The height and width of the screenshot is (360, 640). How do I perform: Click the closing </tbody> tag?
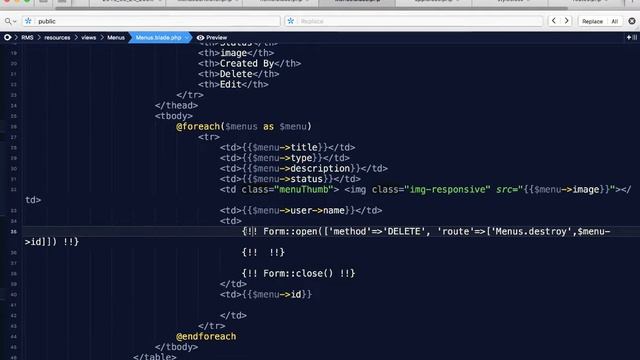click(x=176, y=347)
